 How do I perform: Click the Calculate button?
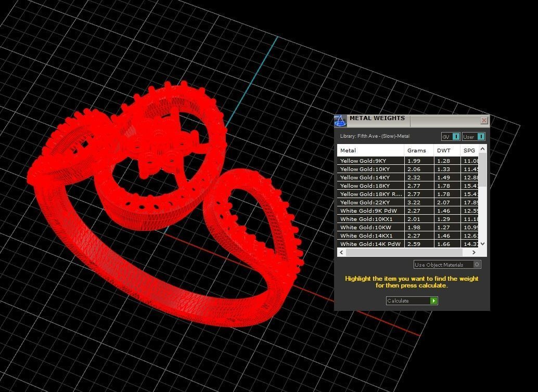point(412,301)
